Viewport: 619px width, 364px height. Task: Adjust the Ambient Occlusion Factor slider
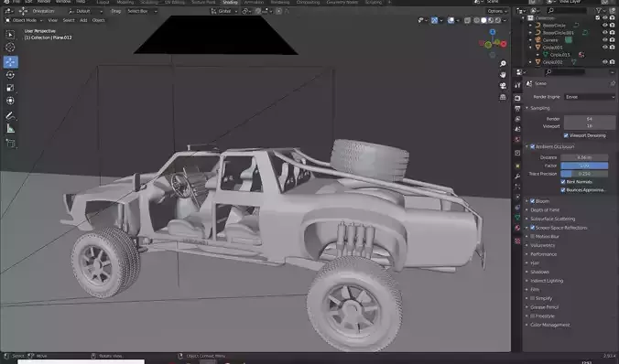coord(584,166)
